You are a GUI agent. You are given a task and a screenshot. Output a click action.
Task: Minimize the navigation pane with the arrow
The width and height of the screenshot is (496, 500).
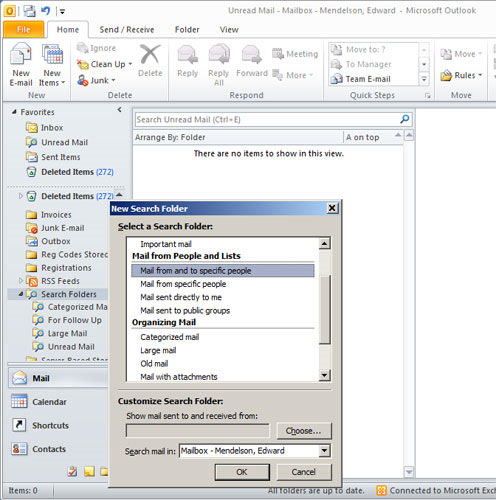coord(120,110)
